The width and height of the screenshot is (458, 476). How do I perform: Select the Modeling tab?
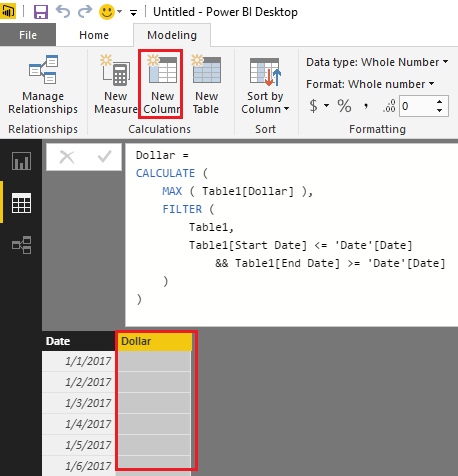[x=172, y=35]
